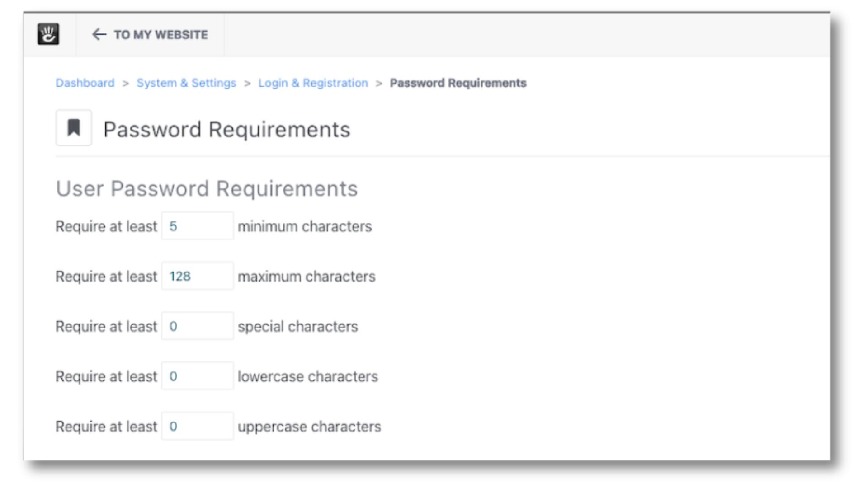
Task: Navigate to System & Settings breadcrumb
Action: coord(186,83)
